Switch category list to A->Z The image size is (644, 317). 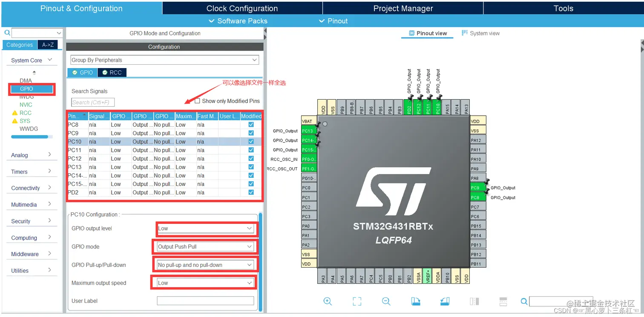(48, 45)
